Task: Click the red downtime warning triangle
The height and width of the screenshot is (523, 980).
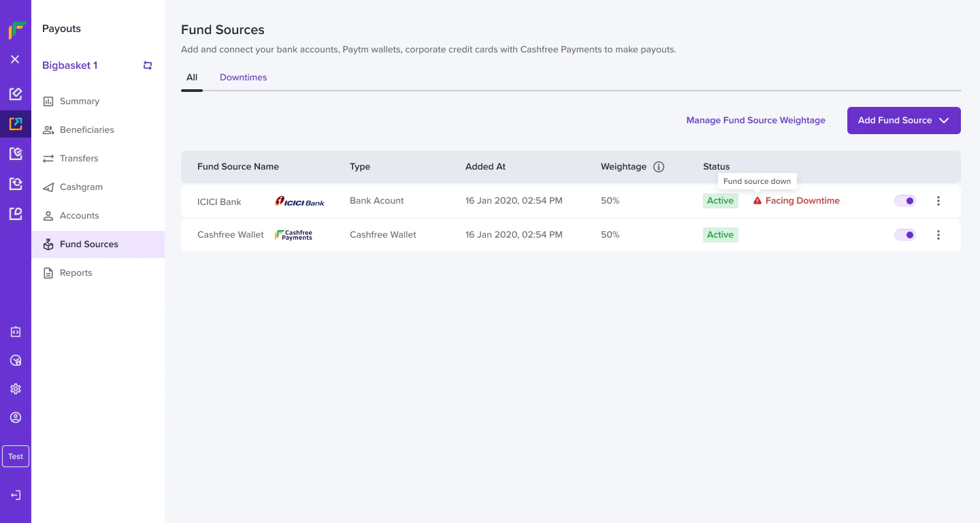Action: point(757,201)
